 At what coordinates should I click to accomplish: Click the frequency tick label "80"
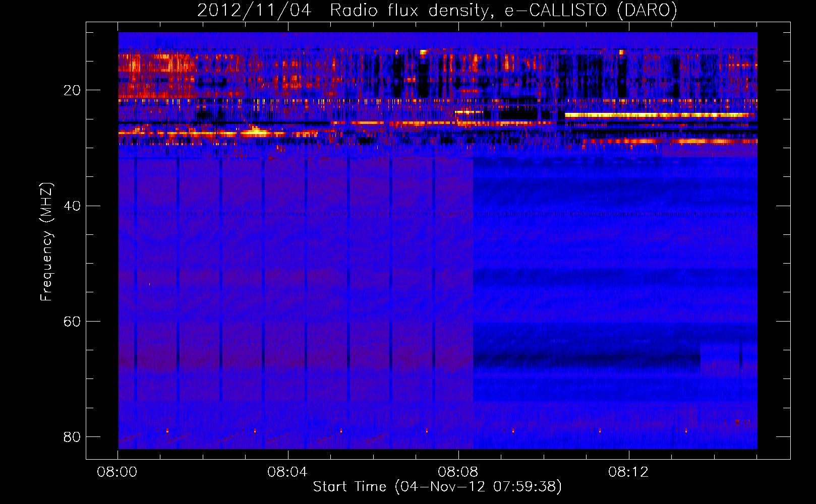(72, 436)
